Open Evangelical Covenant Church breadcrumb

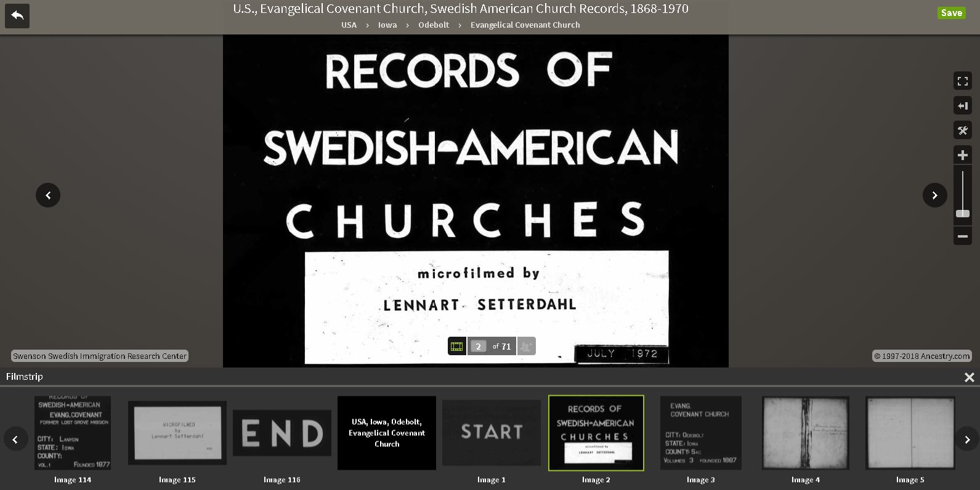(x=525, y=25)
